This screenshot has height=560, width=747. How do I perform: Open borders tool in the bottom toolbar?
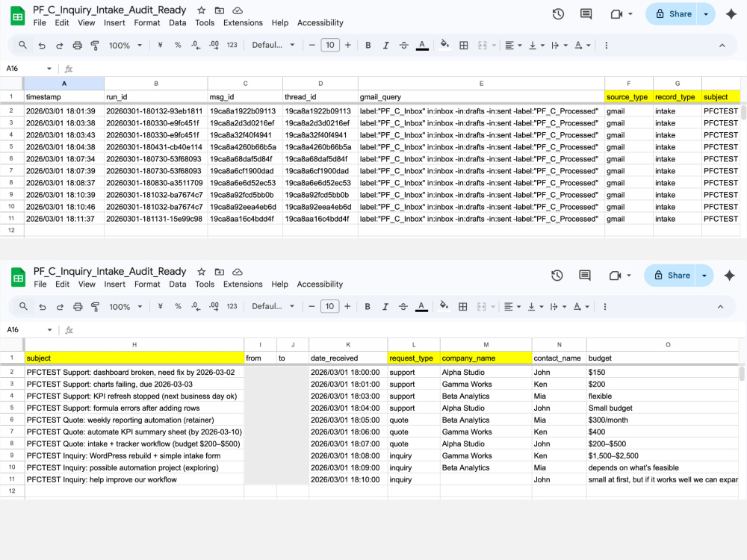click(x=462, y=307)
